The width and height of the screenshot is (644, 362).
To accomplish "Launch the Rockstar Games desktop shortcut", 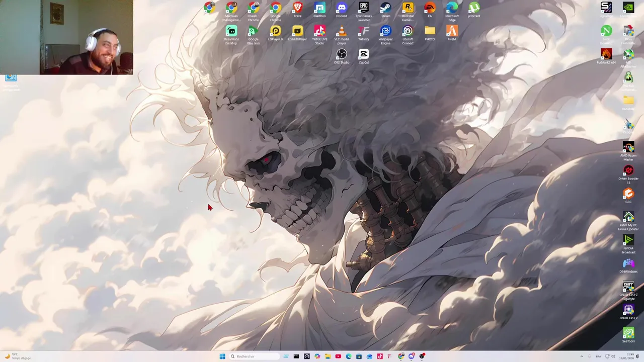I will coord(408,12).
